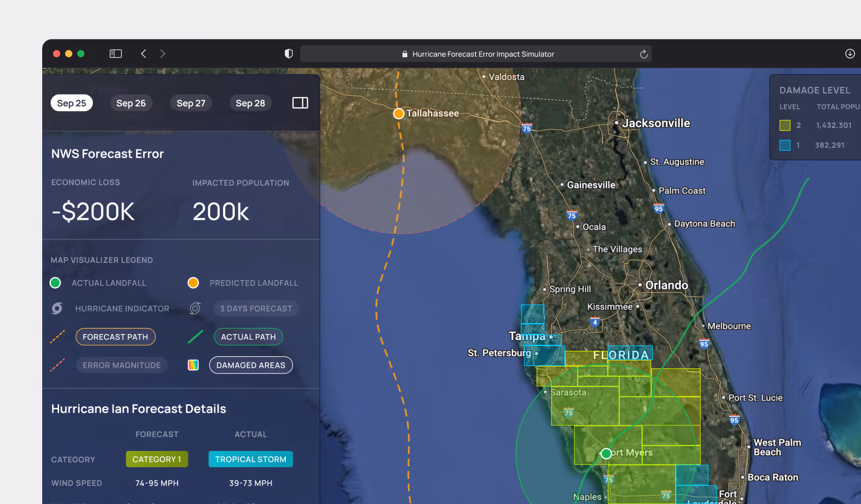
Task: Click the 74-95 MPH forecast wind speed
Action: pyautogui.click(x=157, y=483)
